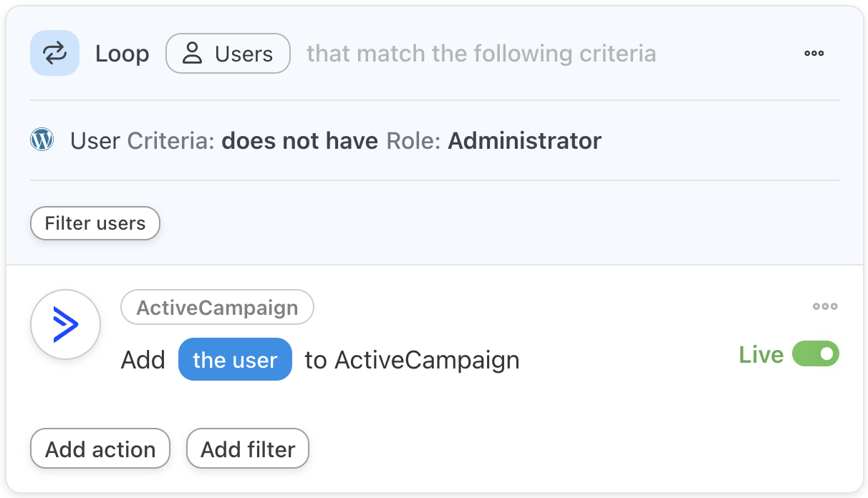Click the "does not have" criteria text

tap(299, 141)
